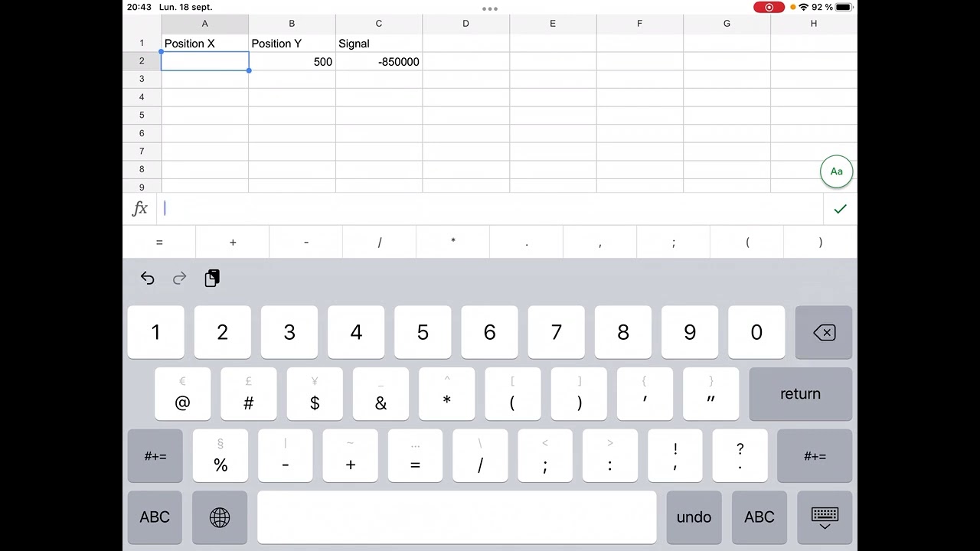Tap the 1 key on keyboard
Image resolution: width=980 pixels, height=551 pixels.
(x=155, y=332)
